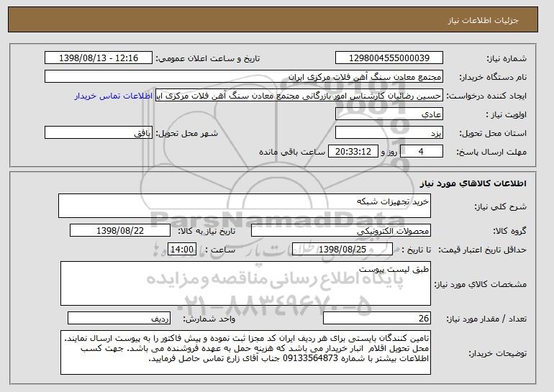The image size is (554, 392).
Task: Click the label ایجاد کننده درخواست
Action: 486,96
